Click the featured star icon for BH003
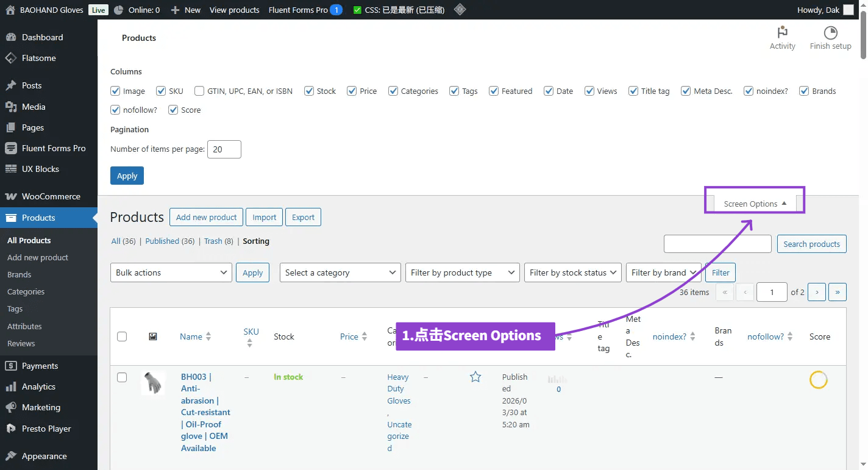The image size is (868, 470). (475, 377)
